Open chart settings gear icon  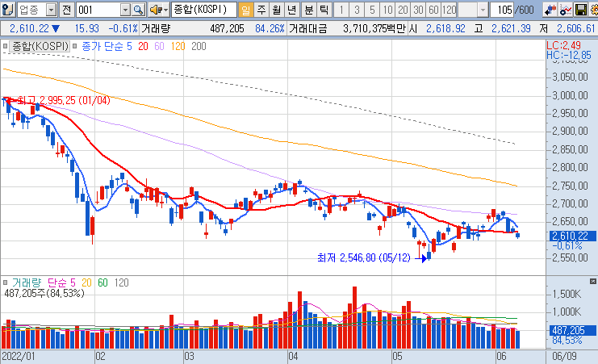point(594,10)
